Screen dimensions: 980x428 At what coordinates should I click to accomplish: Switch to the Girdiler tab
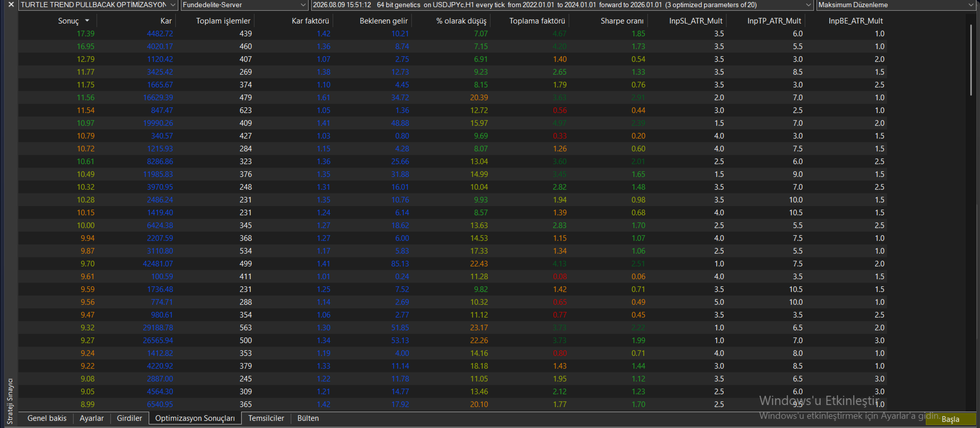pos(129,418)
